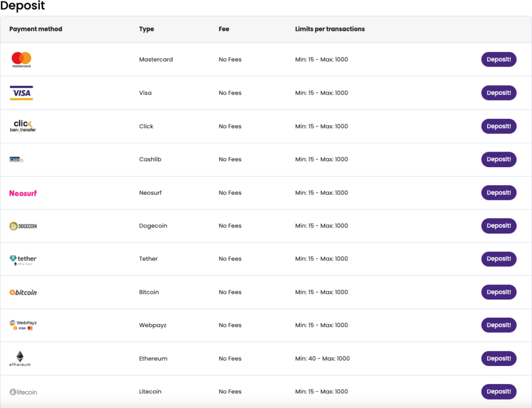The image size is (532, 408).
Task: Select the WebPayz payment icon
Action: click(x=22, y=325)
